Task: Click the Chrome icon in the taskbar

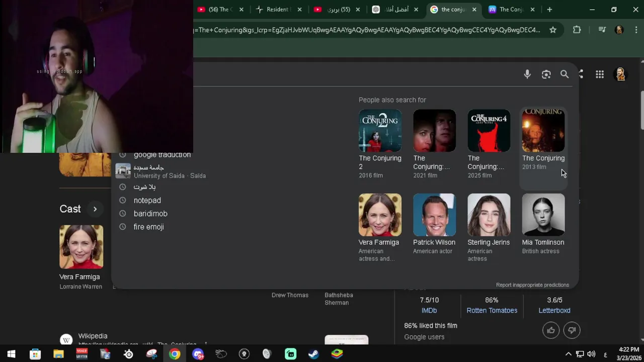Action: click(175, 354)
